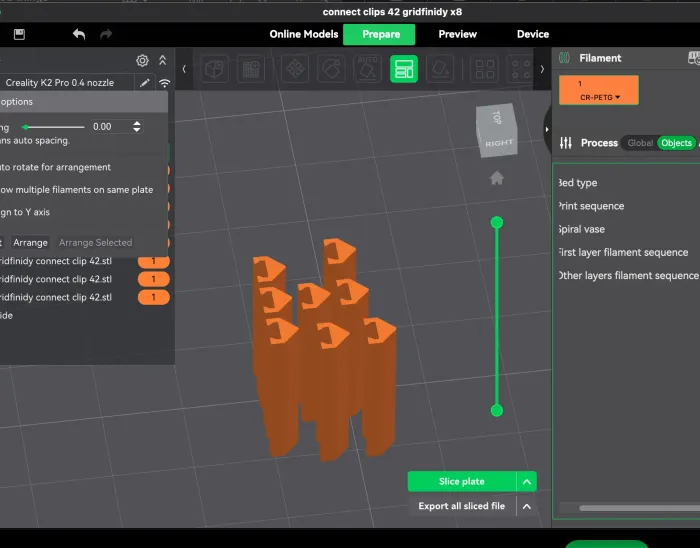Screen dimensions: 700x548
Task: Reset view with the home icon
Action: click(x=497, y=178)
